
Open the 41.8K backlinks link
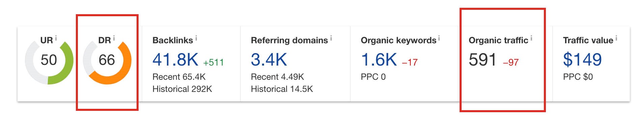[175, 60]
